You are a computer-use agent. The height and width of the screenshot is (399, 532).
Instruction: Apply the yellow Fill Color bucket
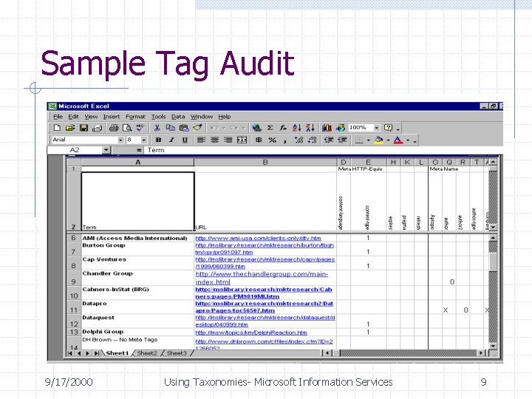tap(379, 140)
